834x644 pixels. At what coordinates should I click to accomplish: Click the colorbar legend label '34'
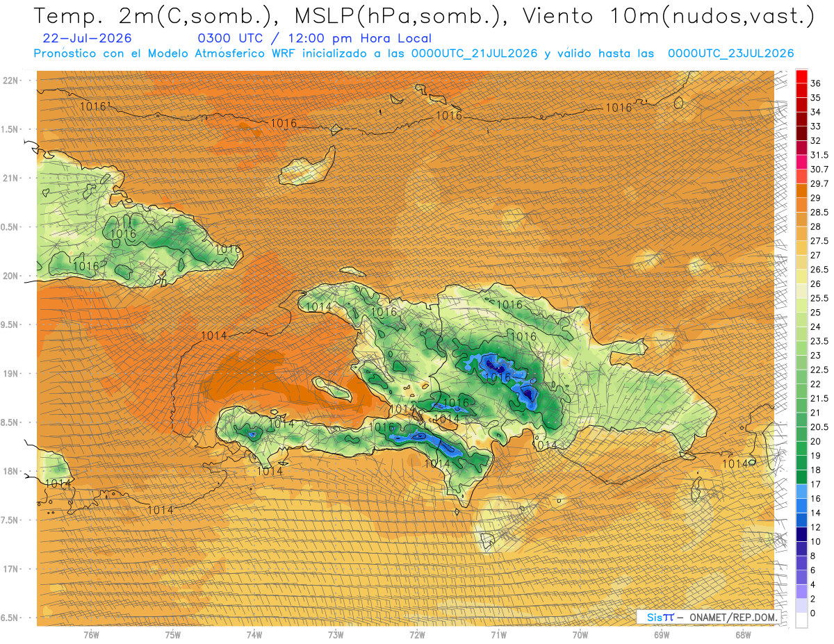point(816,112)
